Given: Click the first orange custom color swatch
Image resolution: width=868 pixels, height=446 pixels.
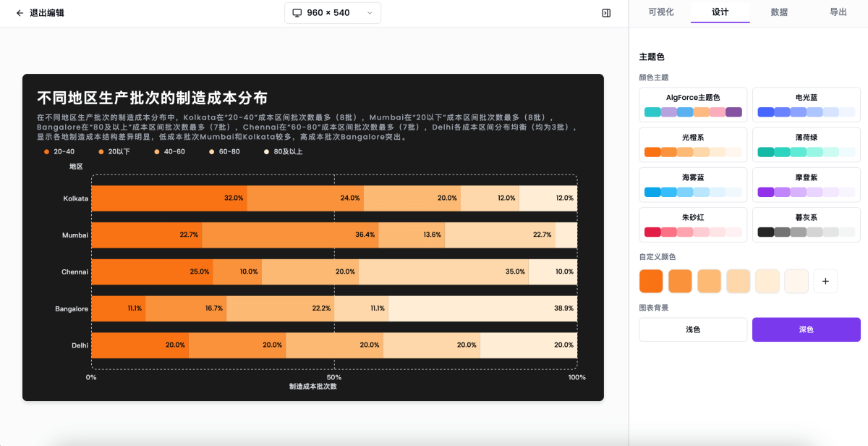Looking at the screenshot, I should pos(650,281).
